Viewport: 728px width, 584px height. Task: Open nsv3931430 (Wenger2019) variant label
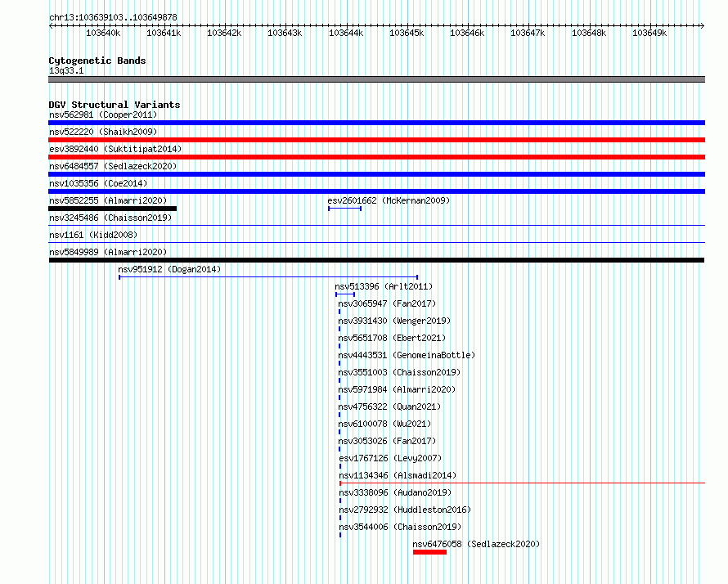pos(394,321)
